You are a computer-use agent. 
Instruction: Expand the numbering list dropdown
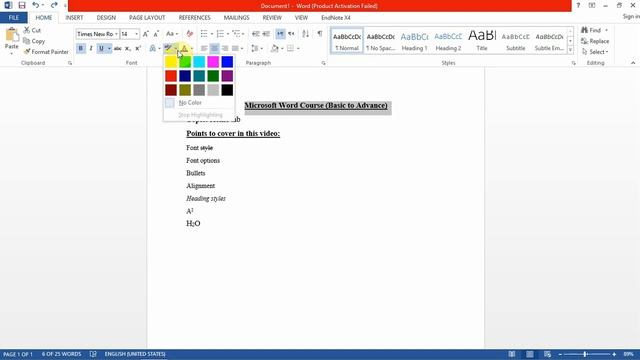(228, 34)
